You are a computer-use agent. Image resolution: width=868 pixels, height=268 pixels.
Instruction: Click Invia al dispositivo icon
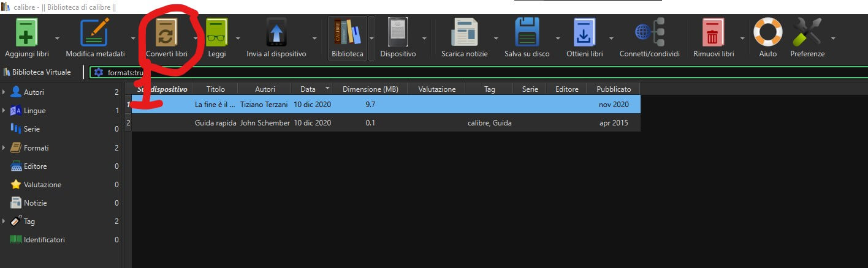(276, 32)
